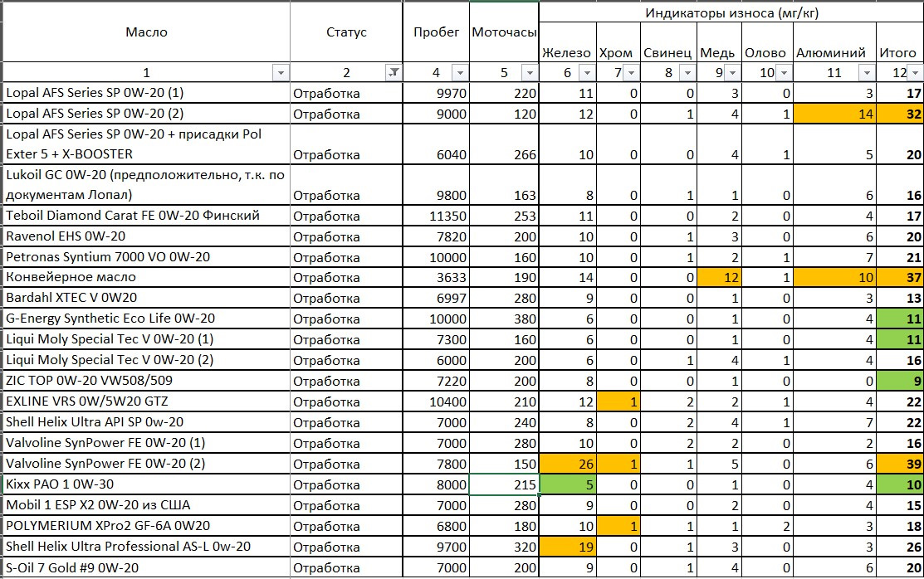Click cell 'Liqui Moly Special Tec V 0W-20 (2)'
The height and width of the screenshot is (579, 924).
(146, 360)
